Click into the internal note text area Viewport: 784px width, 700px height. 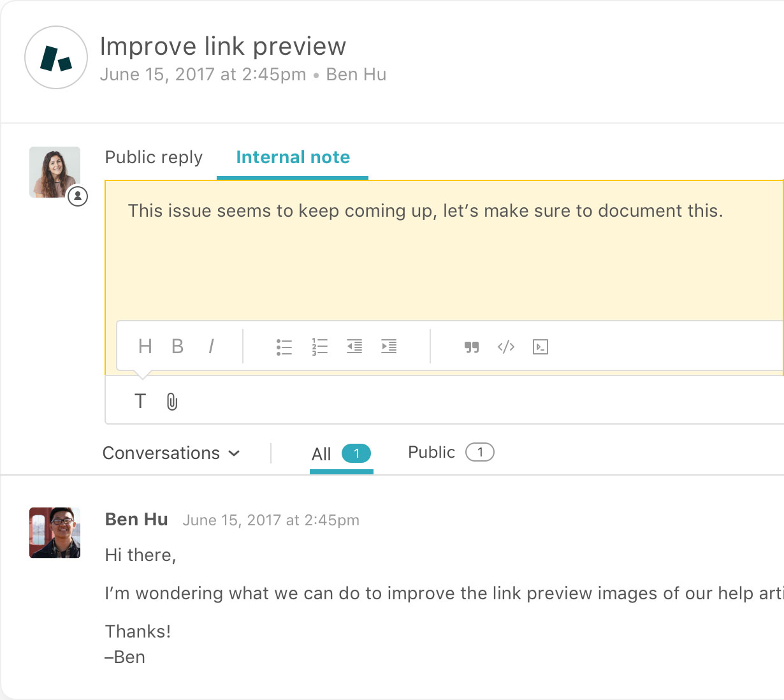point(444,251)
